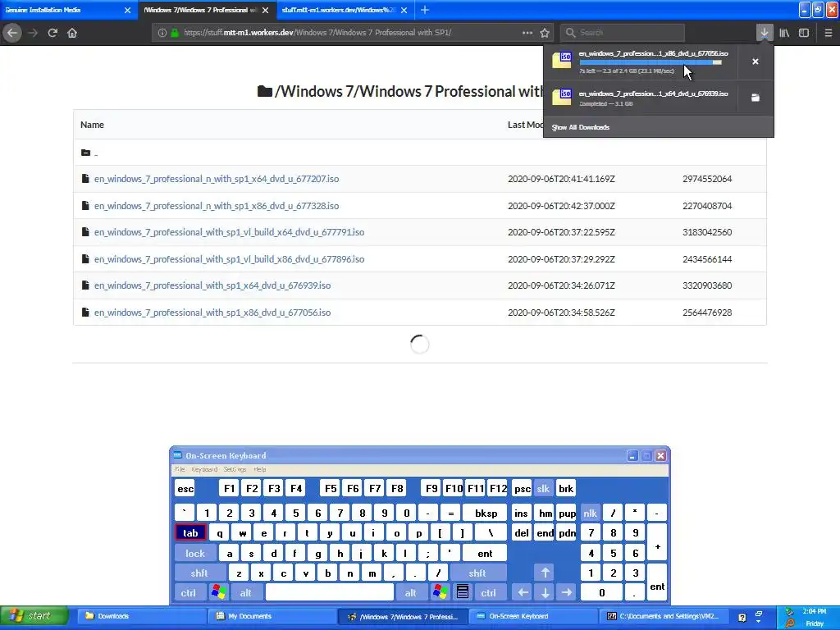Open page actions three-dots menu
This screenshot has height=630, width=840.
pyautogui.click(x=527, y=33)
